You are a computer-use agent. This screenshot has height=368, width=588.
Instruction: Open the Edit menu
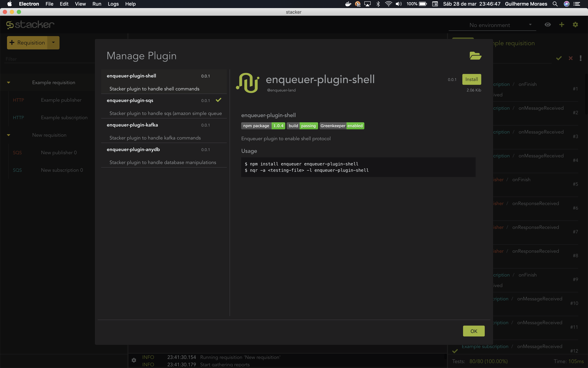coord(64,4)
